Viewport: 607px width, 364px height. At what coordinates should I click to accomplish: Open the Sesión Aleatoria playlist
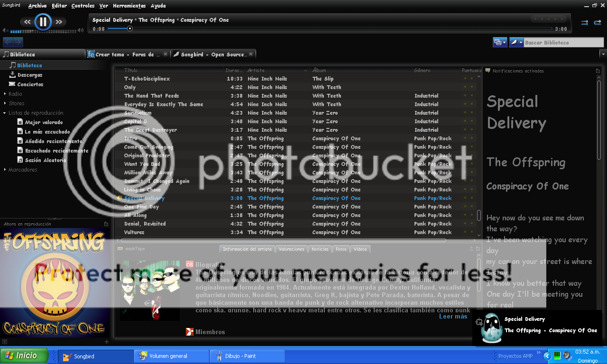46,160
